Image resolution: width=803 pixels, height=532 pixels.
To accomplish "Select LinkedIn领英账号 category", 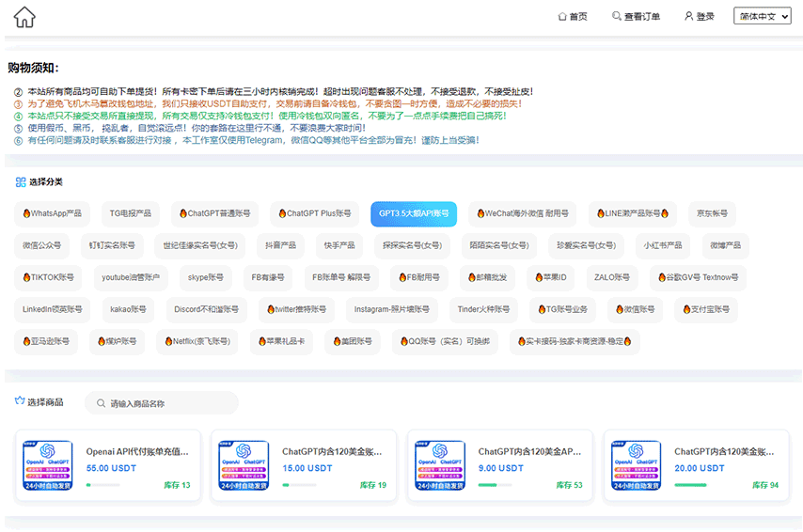I will tap(53, 310).
